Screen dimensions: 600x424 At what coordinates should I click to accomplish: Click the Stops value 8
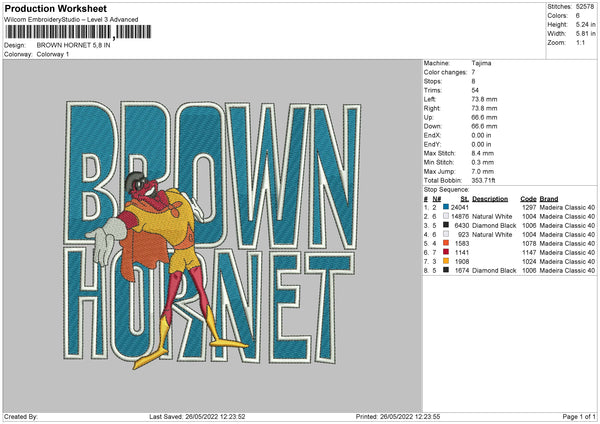pyautogui.click(x=473, y=81)
